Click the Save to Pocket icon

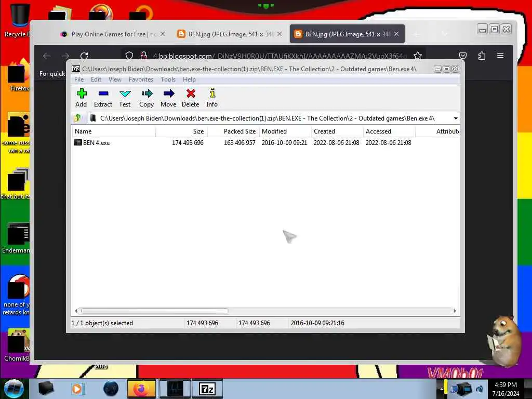463,56
